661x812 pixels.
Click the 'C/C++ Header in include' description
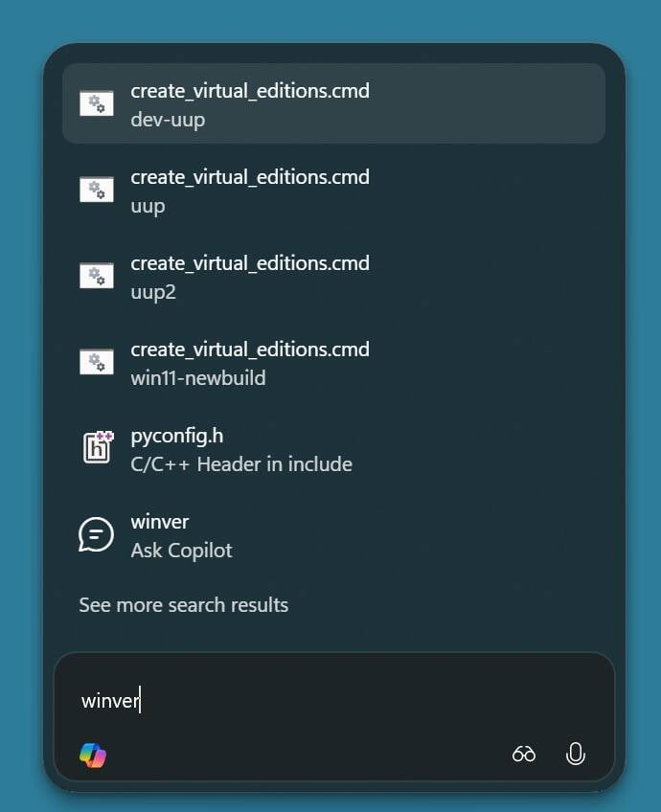point(241,464)
